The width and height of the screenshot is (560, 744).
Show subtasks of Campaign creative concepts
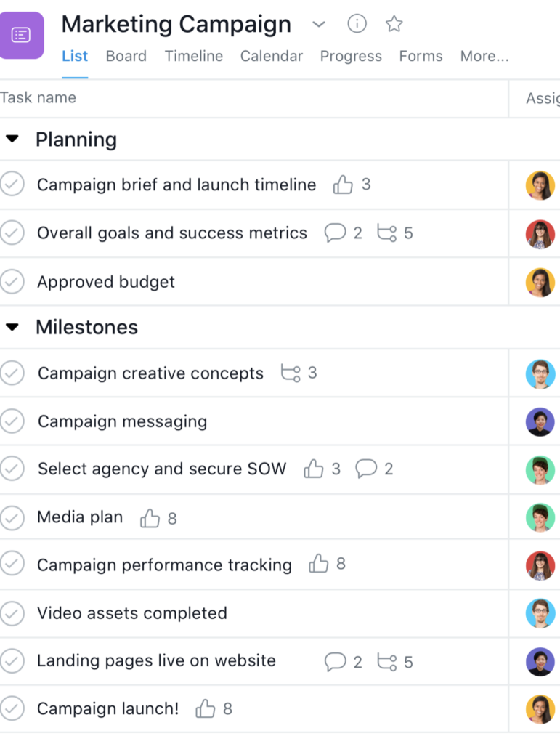coord(291,373)
